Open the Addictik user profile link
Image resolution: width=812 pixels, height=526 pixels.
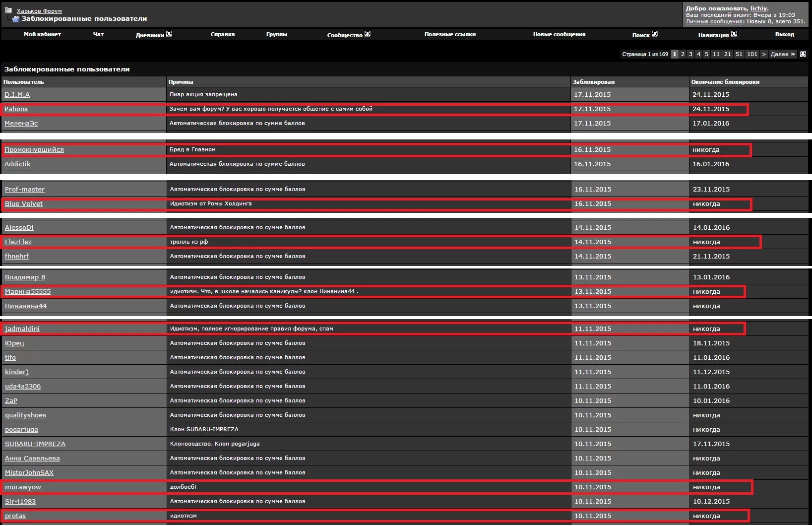coord(18,164)
